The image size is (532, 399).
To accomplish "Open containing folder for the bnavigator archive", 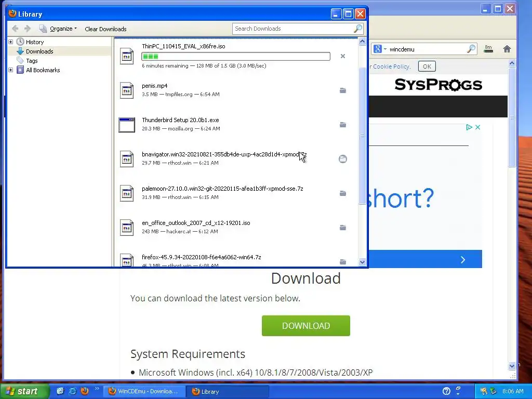I will click(343, 159).
